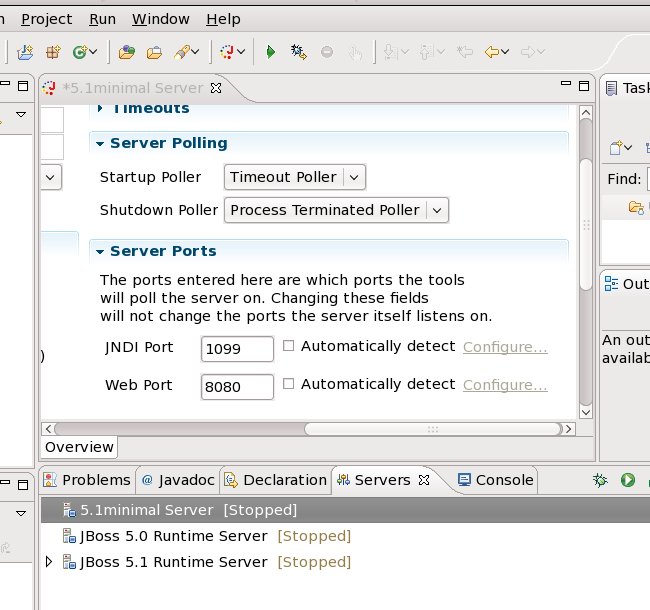This screenshot has width=650, height=610.
Task: Click the green Start server icon
Action: 628,480
